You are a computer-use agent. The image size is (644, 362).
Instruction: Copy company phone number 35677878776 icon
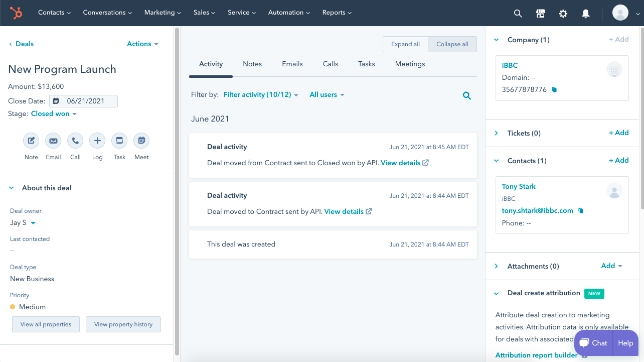point(554,89)
